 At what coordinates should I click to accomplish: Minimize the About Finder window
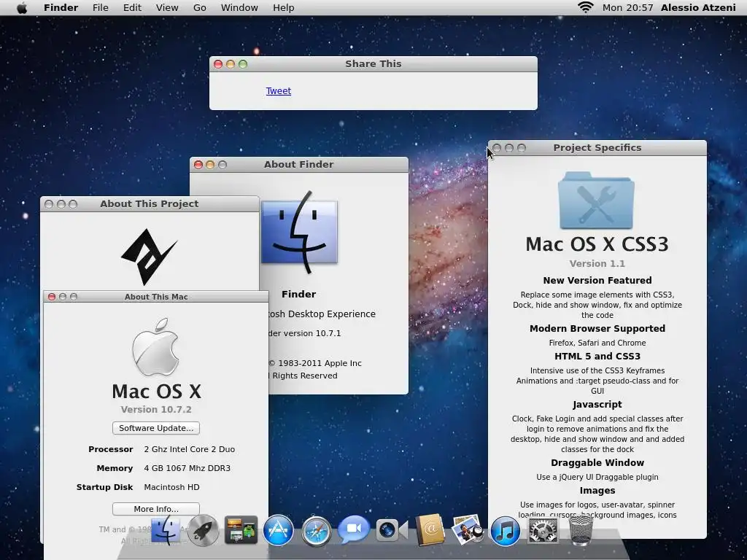coord(210,165)
